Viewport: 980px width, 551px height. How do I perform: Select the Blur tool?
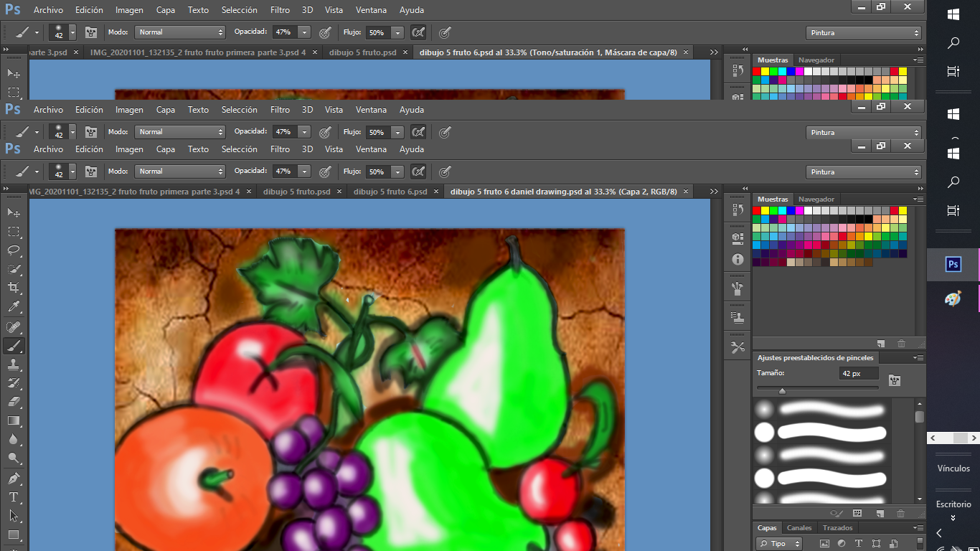coord(14,439)
